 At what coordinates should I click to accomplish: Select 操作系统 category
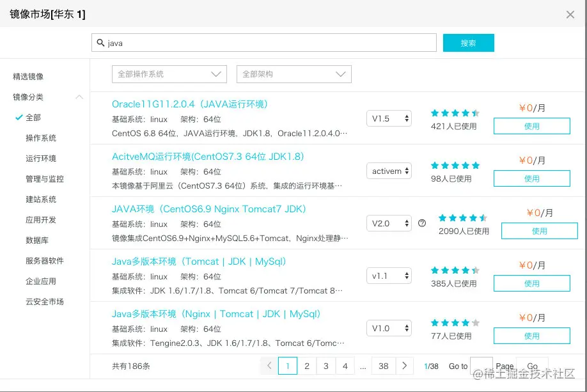point(41,137)
